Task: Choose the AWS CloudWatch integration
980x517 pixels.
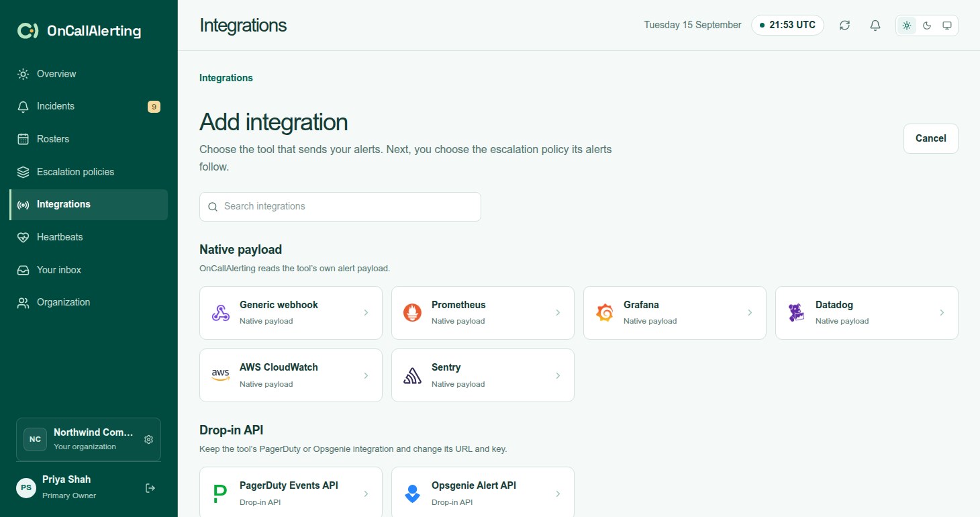Action: pos(291,375)
